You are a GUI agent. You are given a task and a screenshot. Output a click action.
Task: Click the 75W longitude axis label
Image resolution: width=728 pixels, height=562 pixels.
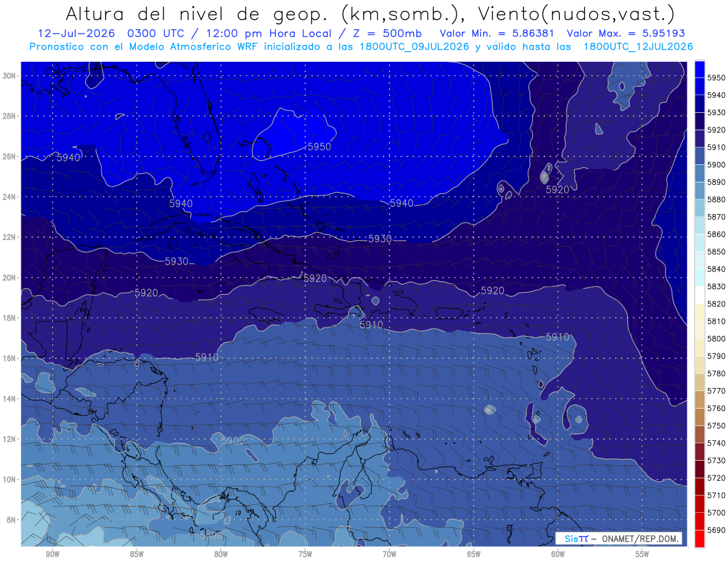(x=305, y=555)
